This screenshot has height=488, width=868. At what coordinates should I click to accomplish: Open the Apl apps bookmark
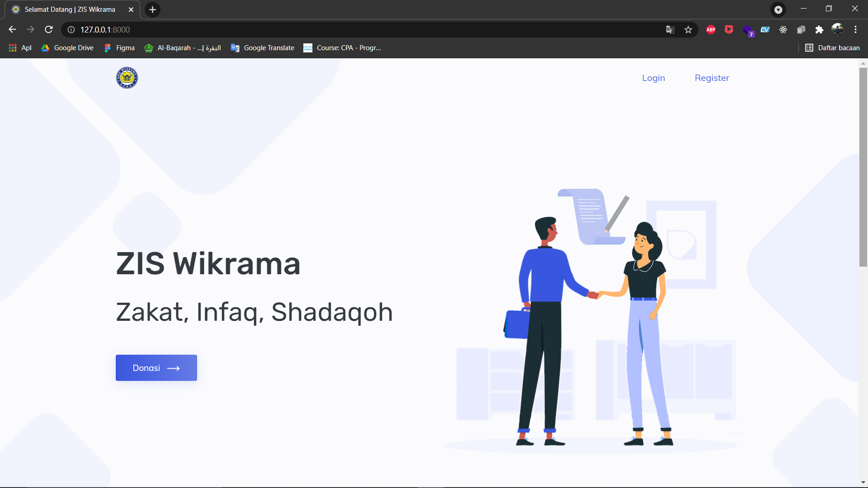20,48
